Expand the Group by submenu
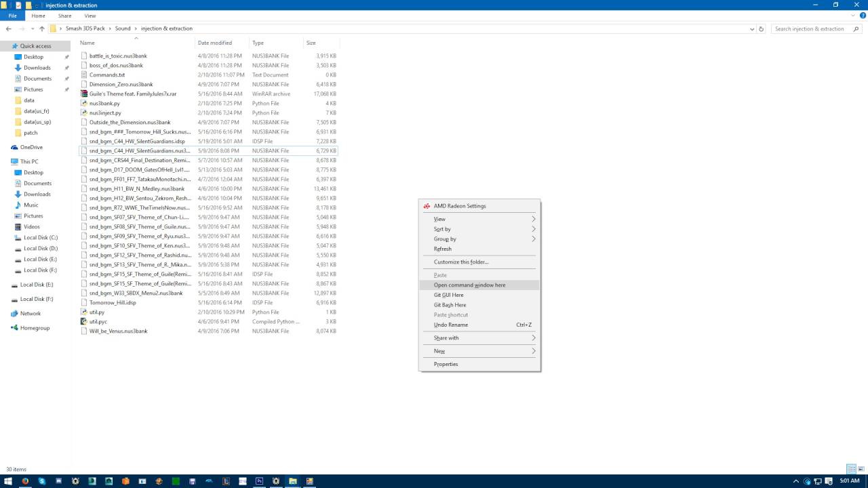The height and width of the screenshot is (488, 868). (479, 239)
